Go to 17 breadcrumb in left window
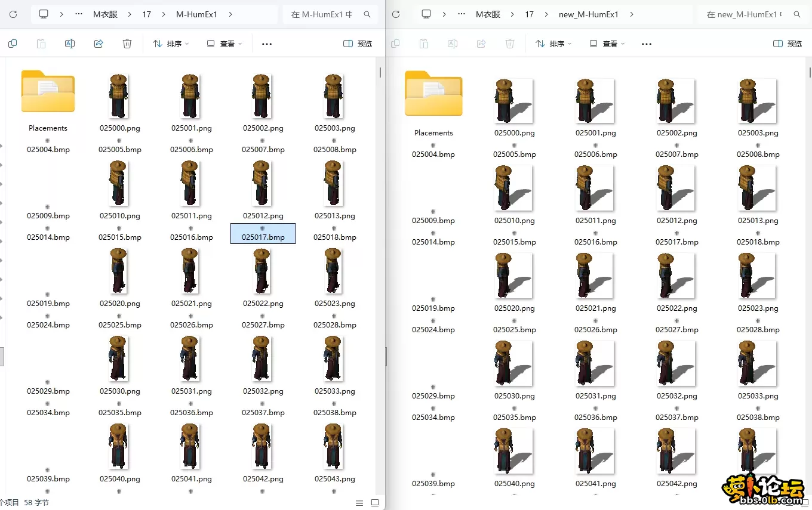The width and height of the screenshot is (812, 510). coord(146,14)
